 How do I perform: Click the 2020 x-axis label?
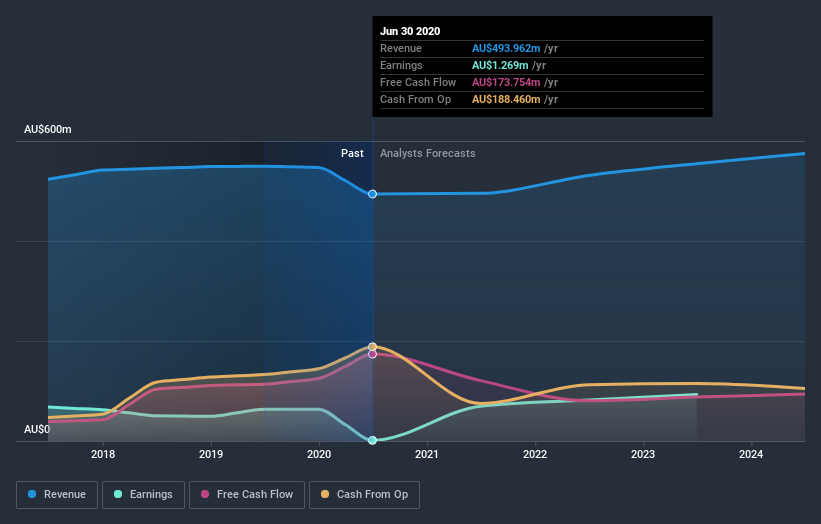pos(319,454)
